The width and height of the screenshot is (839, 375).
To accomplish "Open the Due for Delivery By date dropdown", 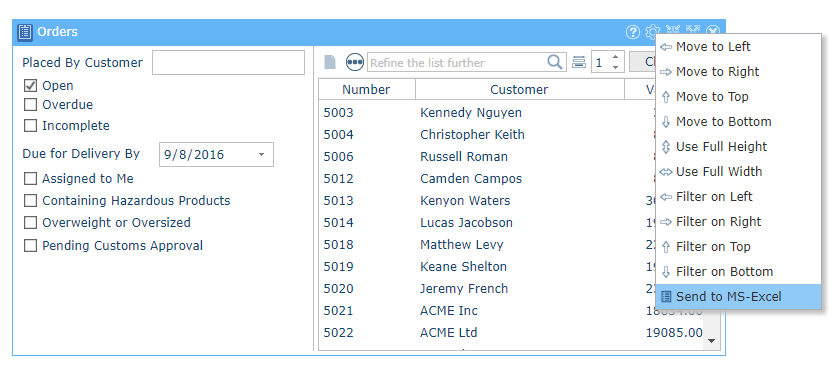I will click(262, 155).
